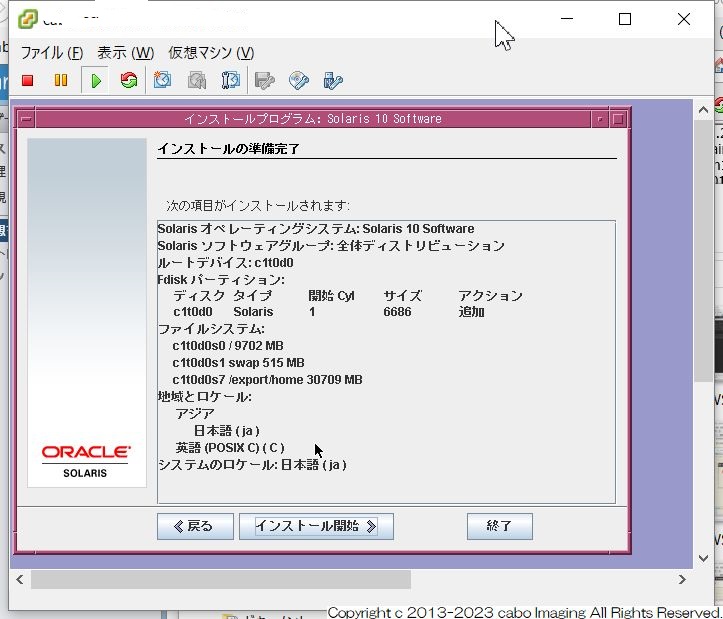Screen dimensions: 723x619
Task: Open the 仮想マシン (V) menu
Action: coord(211,53)
